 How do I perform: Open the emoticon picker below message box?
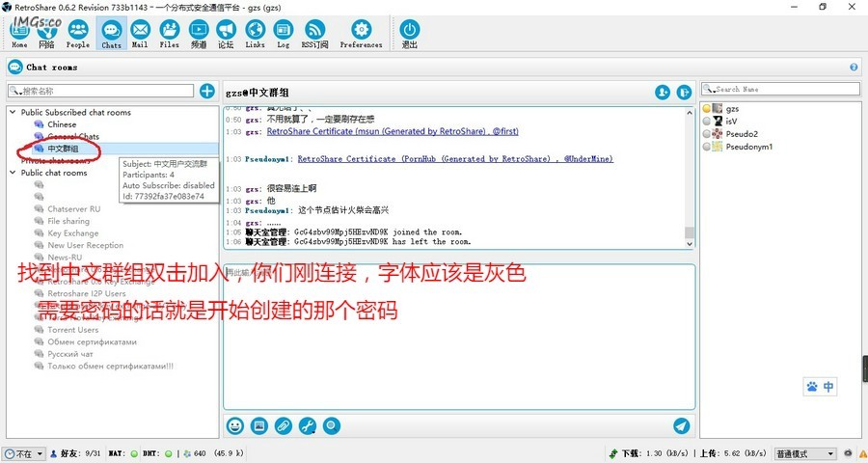pyautogui.click(x=235, y=426)
